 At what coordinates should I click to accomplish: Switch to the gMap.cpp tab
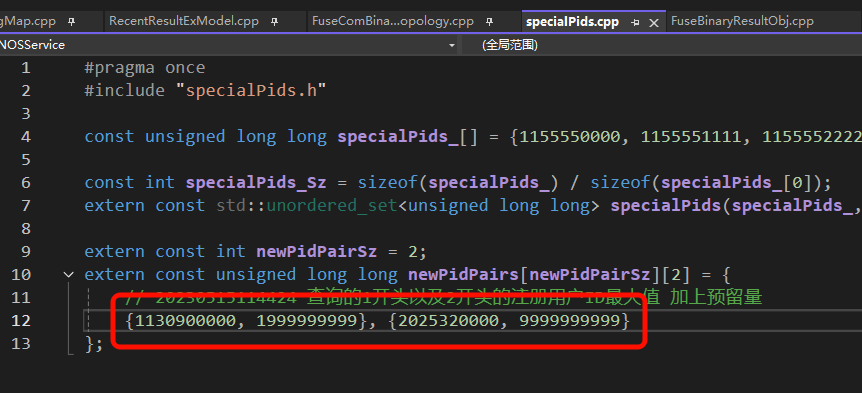(x=27, y=21)
